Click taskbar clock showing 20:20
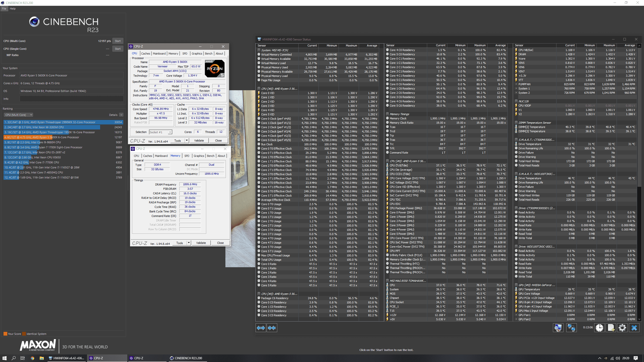This screenshot has height=362, width=644. click(x=626, y=358)
